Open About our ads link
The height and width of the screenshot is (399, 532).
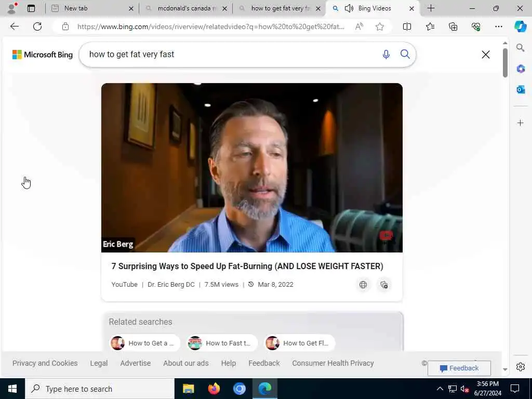pos(186,363)
